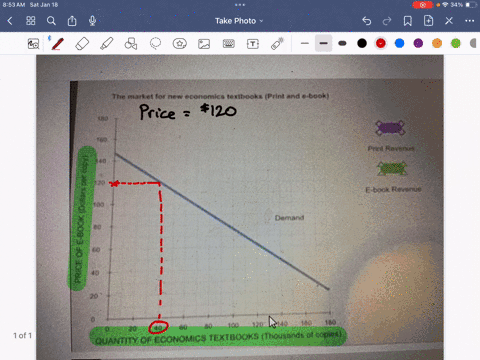Open the Elements sticker tool
The width and height of the screenshot is (480, 360).
180,44
